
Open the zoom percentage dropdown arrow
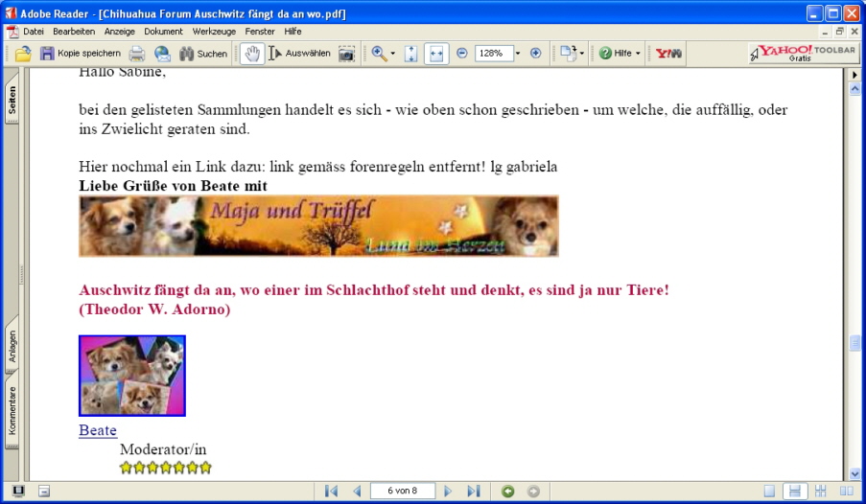518,54
